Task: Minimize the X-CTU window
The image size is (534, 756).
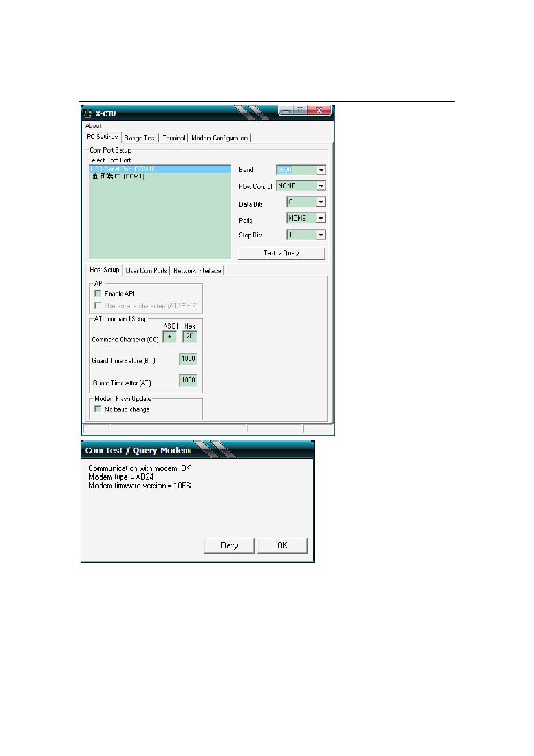Action: [x=286, y=111]
